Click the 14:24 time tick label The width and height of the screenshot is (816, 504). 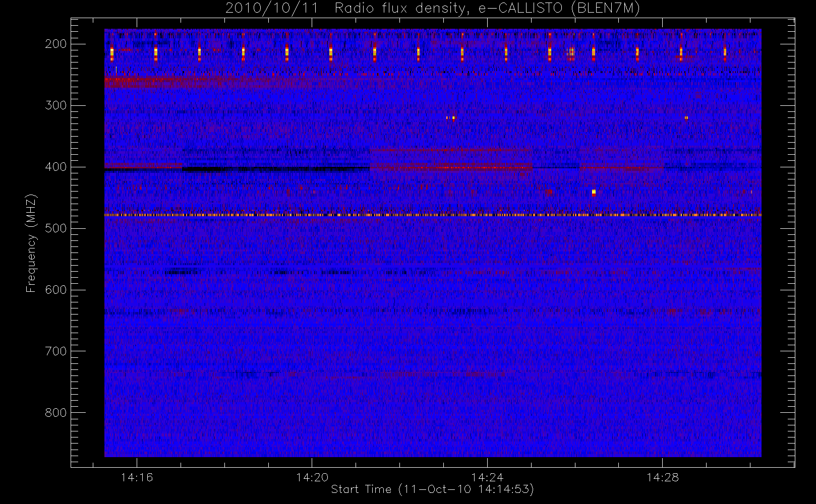[x=487, y=477]
